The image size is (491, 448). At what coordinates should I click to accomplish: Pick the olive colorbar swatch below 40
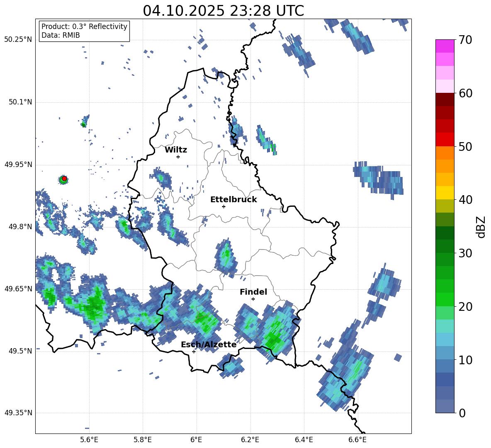(445, 206)
